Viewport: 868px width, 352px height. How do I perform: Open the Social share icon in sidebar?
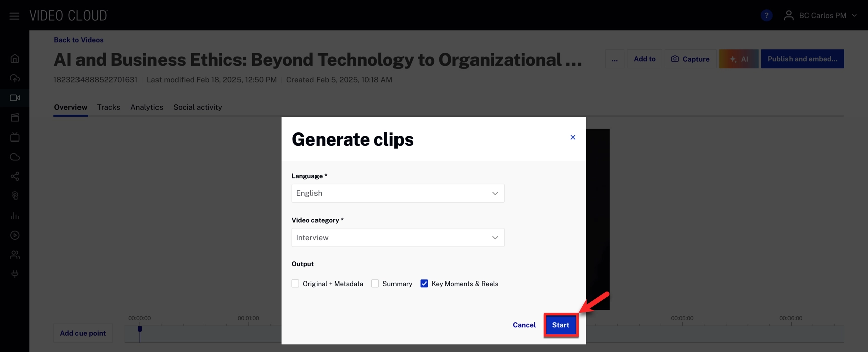coord(15,176)
